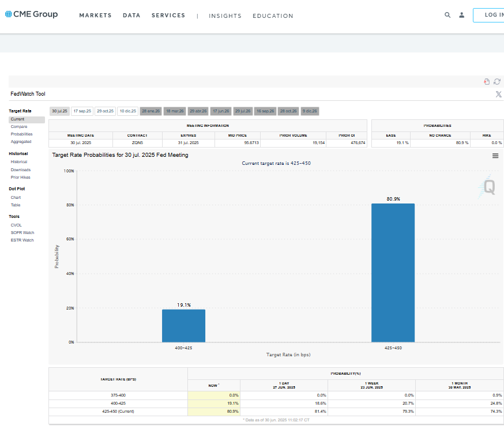The width and height of the screenshot is (504, 426).
Task: Select the 29 abr.26 meeting tab
Action: coord(198,111)
